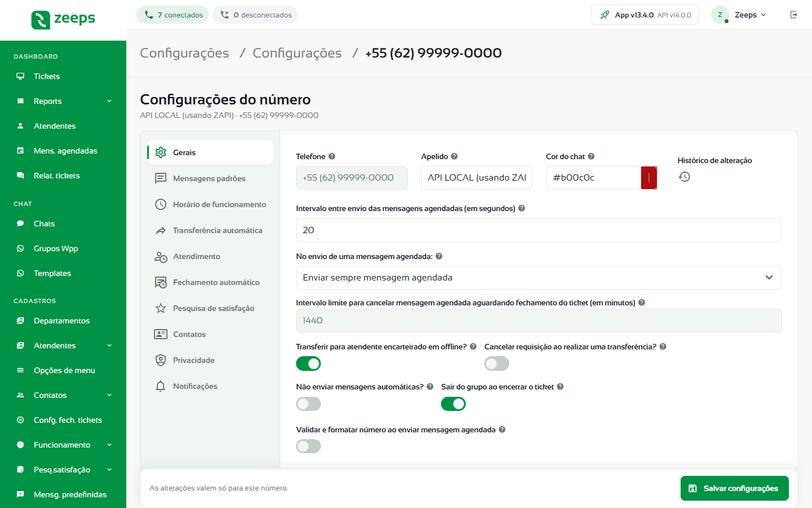Click the Grupos Wpp WhatsApp icon
Image resolution: width=812 pixels, height=508 pixels.
click(x=20, y=248)
